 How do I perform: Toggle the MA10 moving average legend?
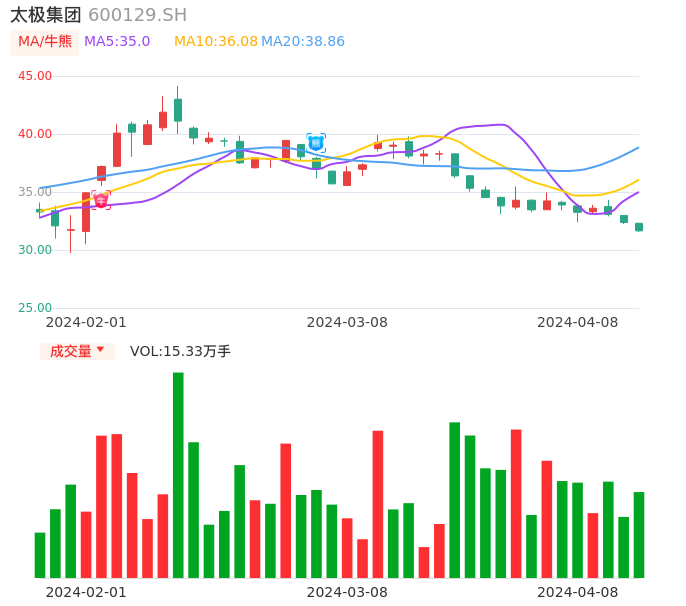click(215, 42)
